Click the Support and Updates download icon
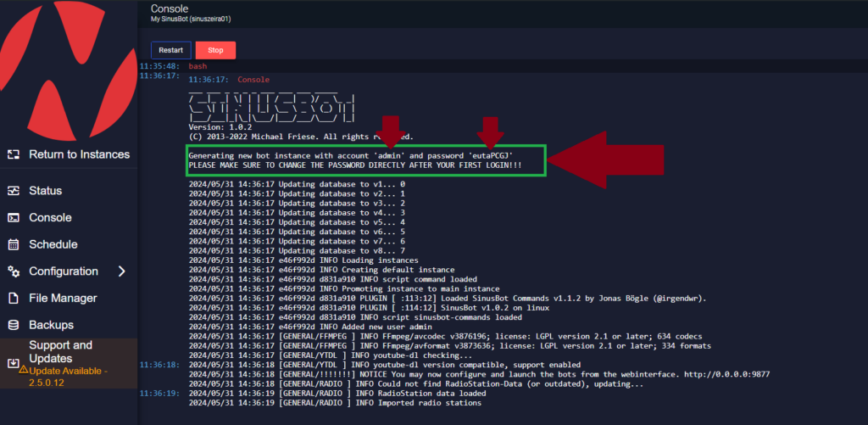The height and width of the screenshot is (425, 868). (x=13, y=363)
